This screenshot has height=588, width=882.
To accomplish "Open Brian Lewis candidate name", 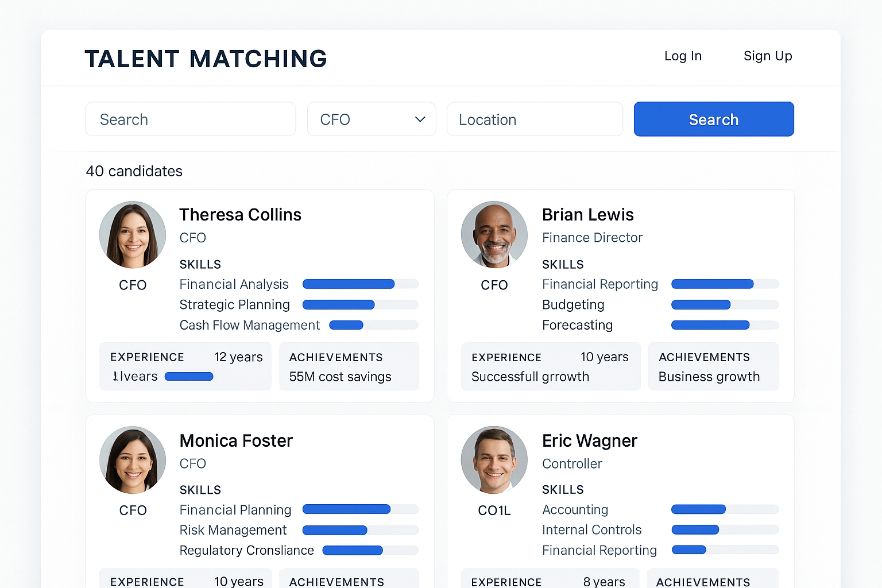I will pos(587,215).
